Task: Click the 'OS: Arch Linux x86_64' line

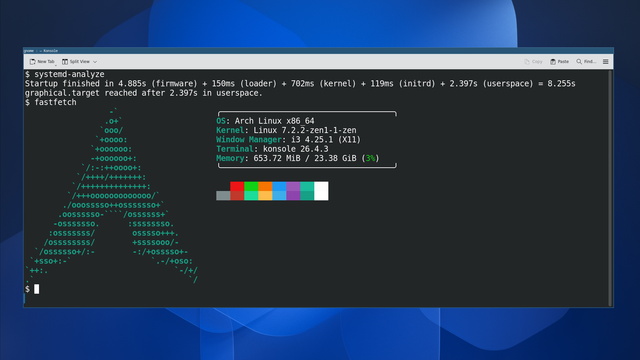Action: (265, 121)
